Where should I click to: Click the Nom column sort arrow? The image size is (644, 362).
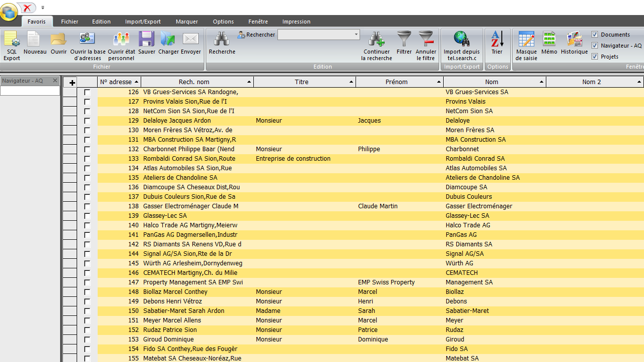(x=542, y=82)
